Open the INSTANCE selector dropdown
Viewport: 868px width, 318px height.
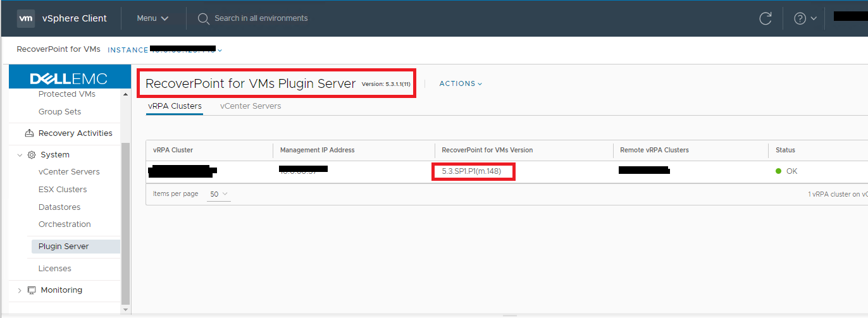point(164,49)
